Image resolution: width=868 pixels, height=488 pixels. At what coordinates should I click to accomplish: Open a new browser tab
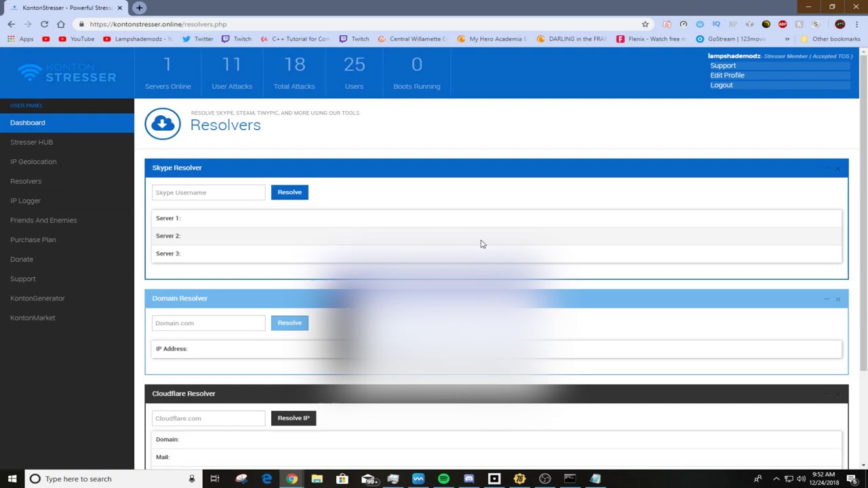[139, 7]
